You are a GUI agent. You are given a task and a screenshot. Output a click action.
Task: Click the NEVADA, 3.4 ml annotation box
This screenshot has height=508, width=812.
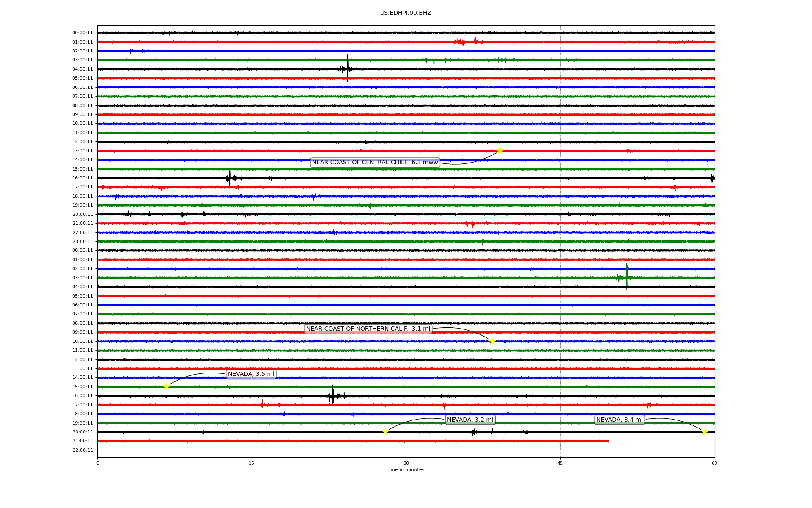pyautogui.click(x=619, y=420)
